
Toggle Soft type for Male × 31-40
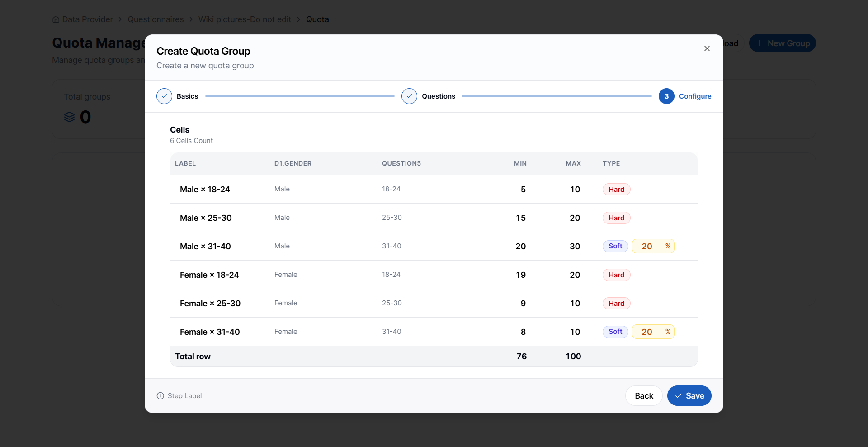point(615,246)
